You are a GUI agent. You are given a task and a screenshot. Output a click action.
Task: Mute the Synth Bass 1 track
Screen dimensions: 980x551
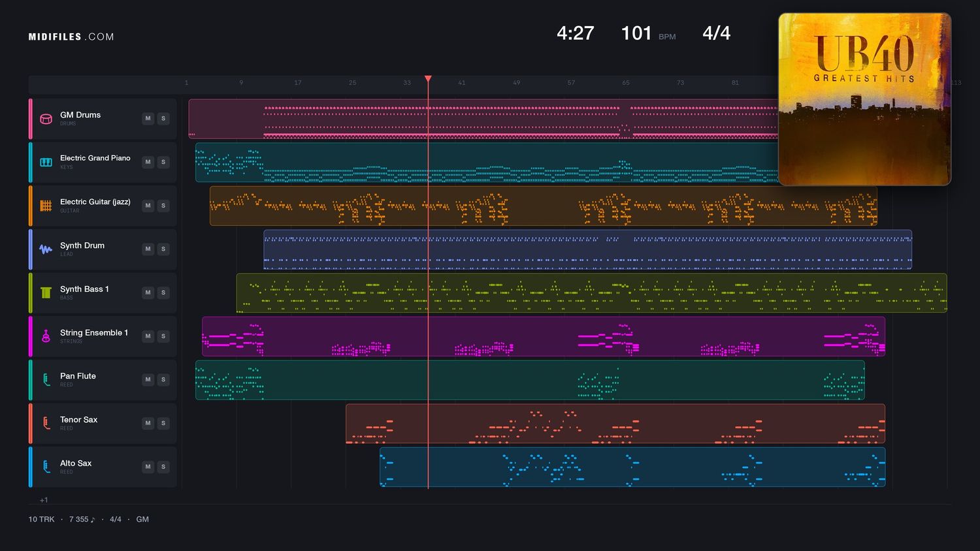[148, 292]
